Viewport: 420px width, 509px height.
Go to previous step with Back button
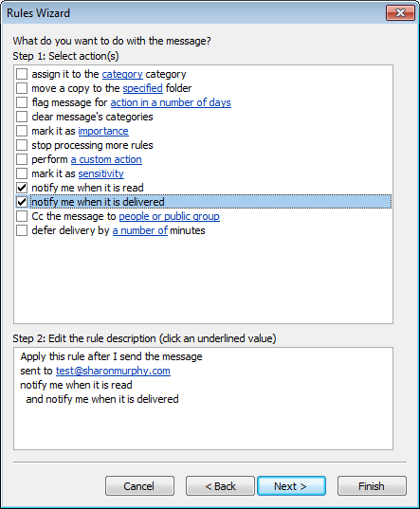(220, 486)
